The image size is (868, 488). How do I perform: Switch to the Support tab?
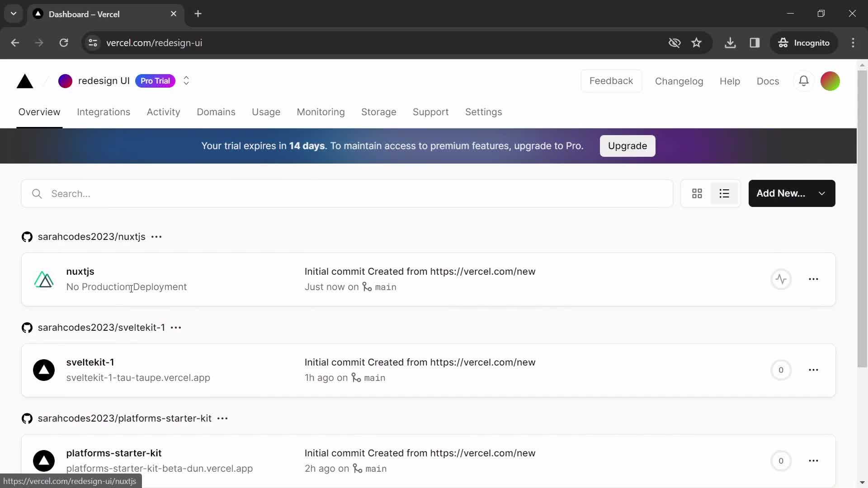(430, 112)
